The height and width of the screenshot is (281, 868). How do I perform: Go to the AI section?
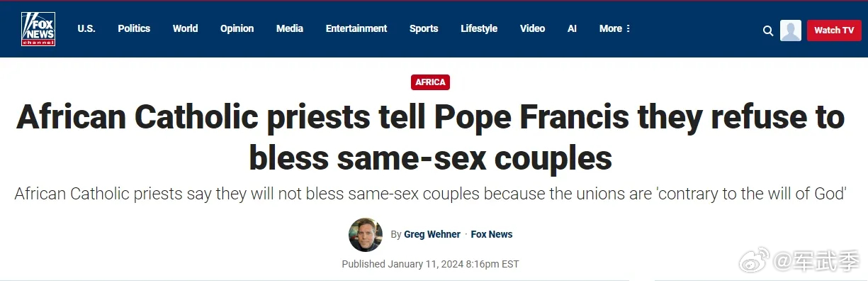tap(572, 29)
